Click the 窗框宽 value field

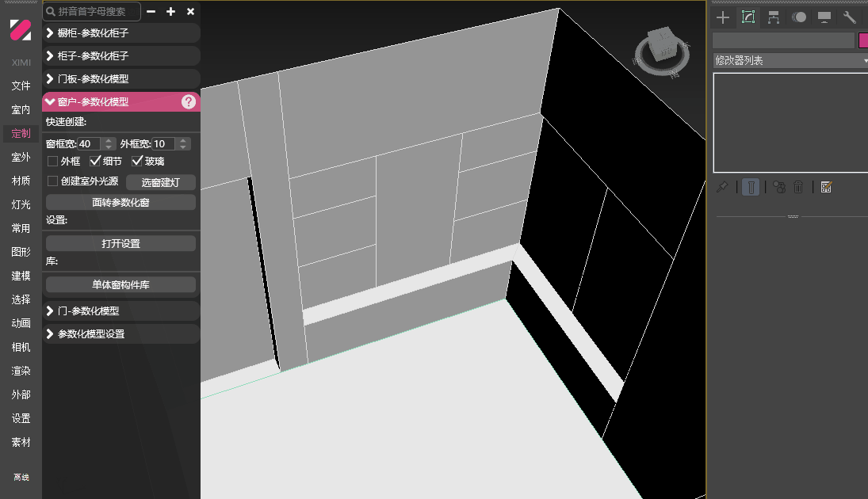(x=89, y=144)
